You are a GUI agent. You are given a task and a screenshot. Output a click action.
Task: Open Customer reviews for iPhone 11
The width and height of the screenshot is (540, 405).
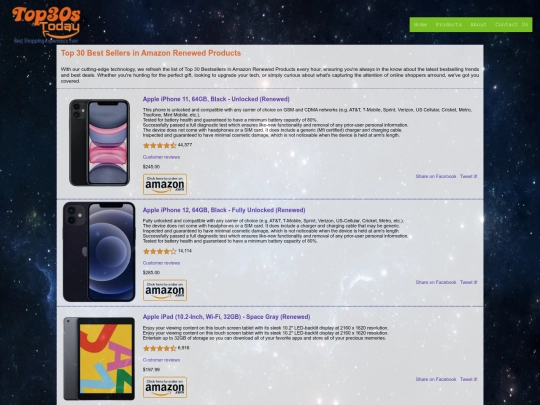click(161, 157)
